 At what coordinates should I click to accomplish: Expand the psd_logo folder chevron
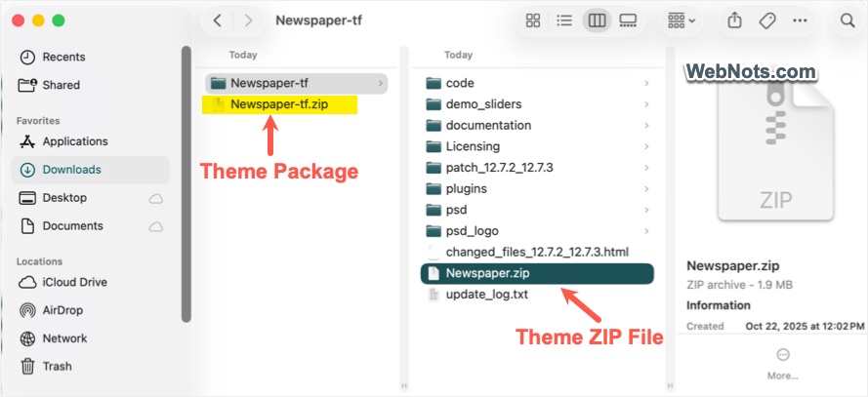(646, 231)
